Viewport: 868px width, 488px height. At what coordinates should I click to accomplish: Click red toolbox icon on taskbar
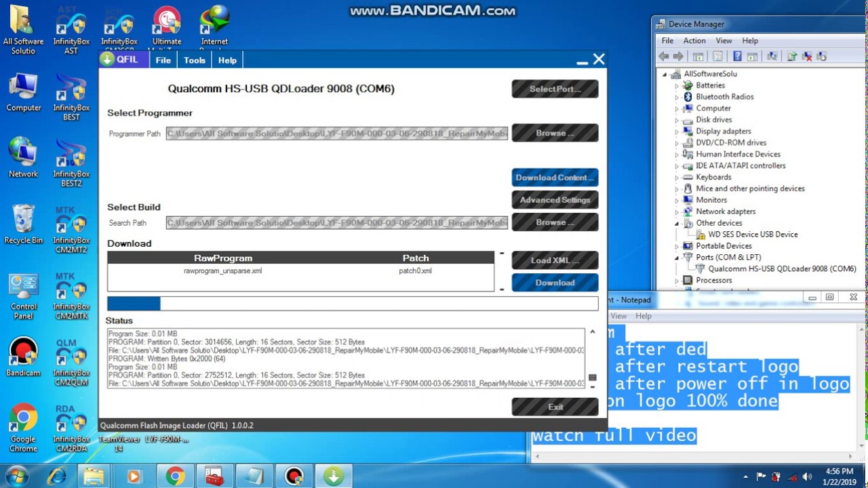(x=214, y=476)
